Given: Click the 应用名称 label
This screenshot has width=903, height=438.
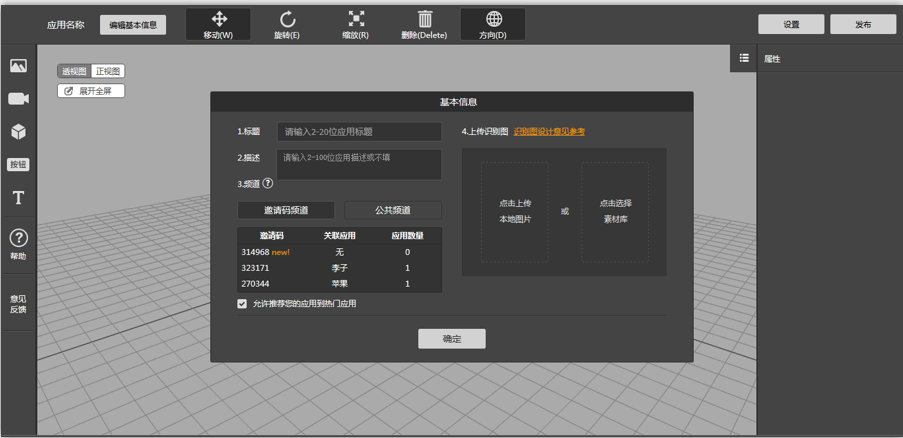Looking at the screenshot, I should [66, 25].
